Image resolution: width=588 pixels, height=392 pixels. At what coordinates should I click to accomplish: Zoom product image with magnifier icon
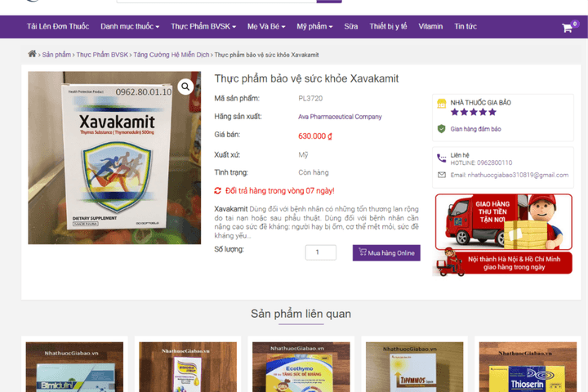(x=185, y=87)
